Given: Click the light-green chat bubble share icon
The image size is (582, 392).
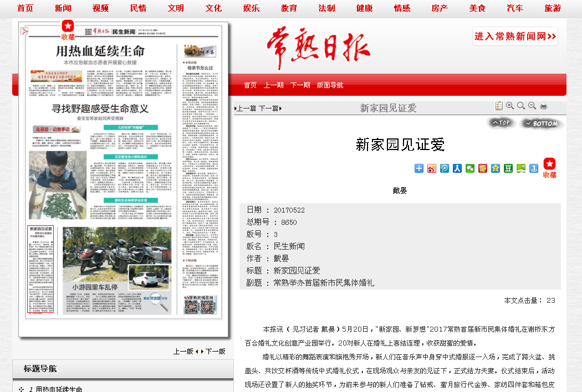Looking at the screenshot, I should (x=521, y=168).
